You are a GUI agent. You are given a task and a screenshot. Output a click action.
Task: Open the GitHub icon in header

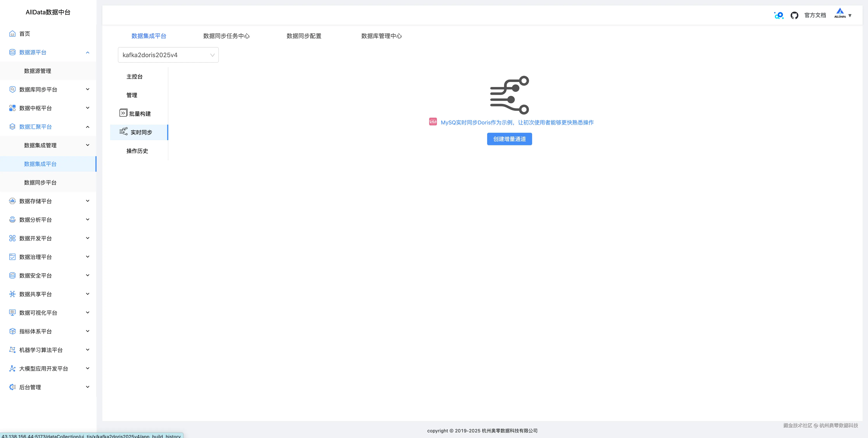[795, 15]
